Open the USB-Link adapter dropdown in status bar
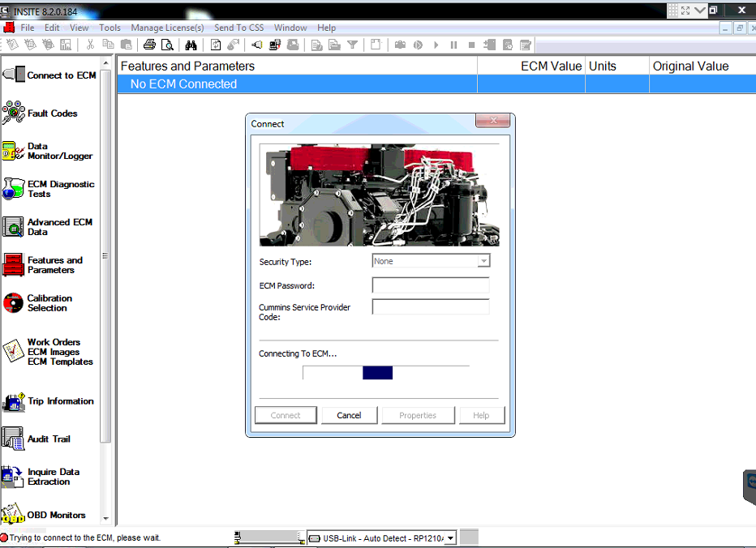Image resolution: width=756 pixels, height=548 pixels. pos(450,538)
